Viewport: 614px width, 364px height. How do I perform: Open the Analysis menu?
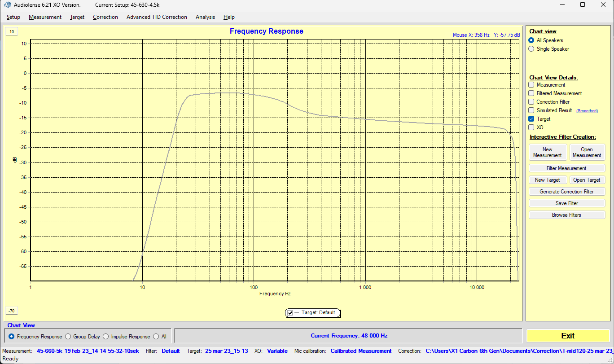click(205, 17)
